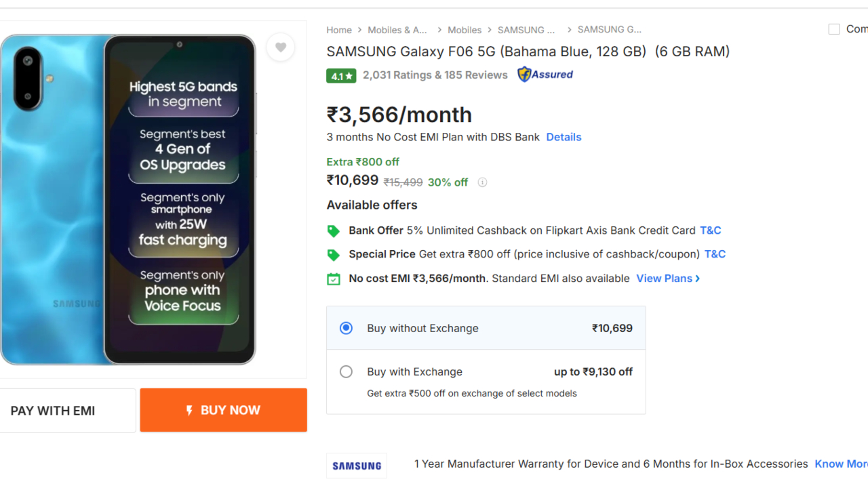
Task: Add phone to wishlist with heart icon
Action: pyautogui.click(x=280, y=47)
